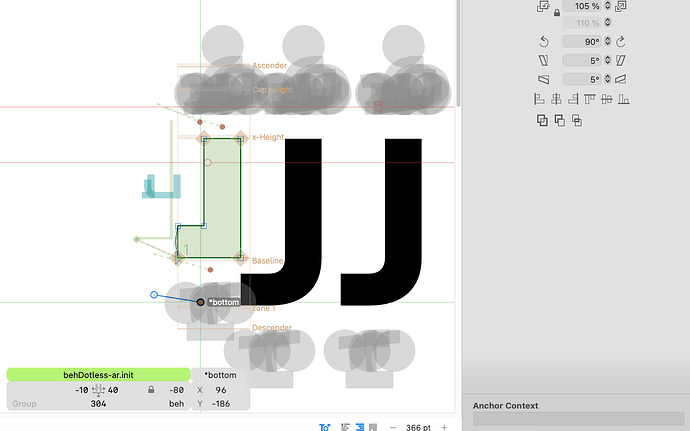Click the behDotless-ar.init glyph name field

98,374
